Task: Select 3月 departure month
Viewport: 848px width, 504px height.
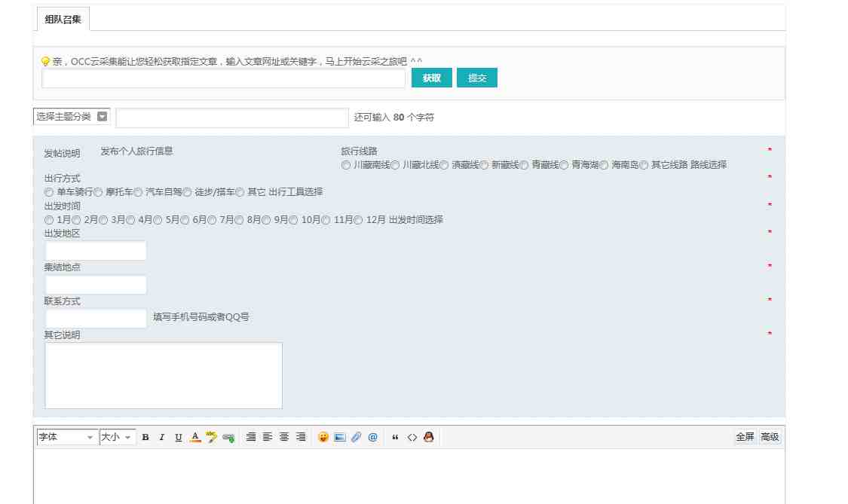Action: [x=103, y=220]
